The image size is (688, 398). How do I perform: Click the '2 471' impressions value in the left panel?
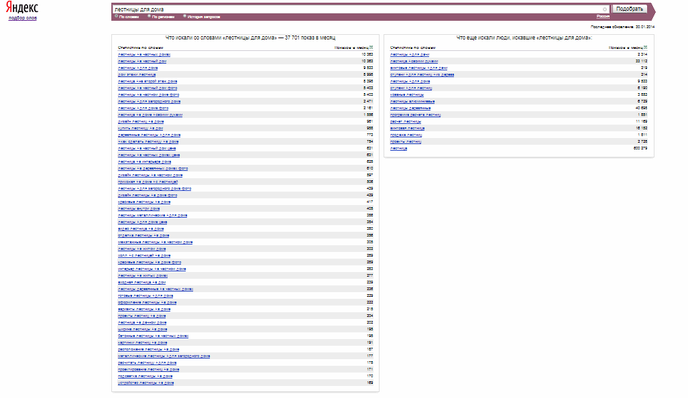click(368, 101)
